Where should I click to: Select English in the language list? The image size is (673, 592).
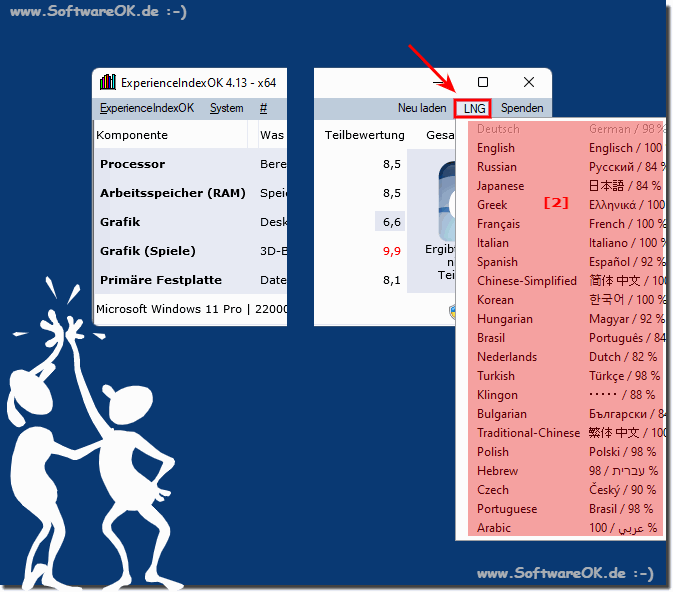(x=567, y=148)
